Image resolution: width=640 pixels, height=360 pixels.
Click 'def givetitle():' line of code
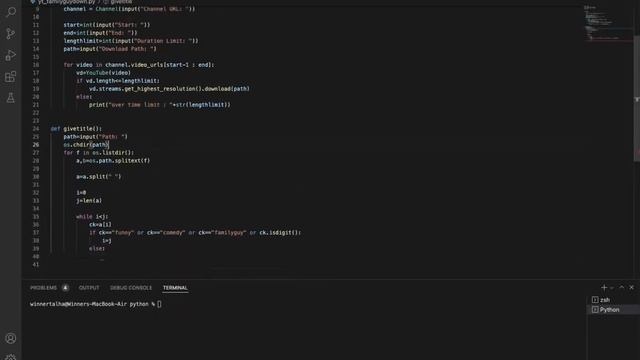click(x=76, y=129)
